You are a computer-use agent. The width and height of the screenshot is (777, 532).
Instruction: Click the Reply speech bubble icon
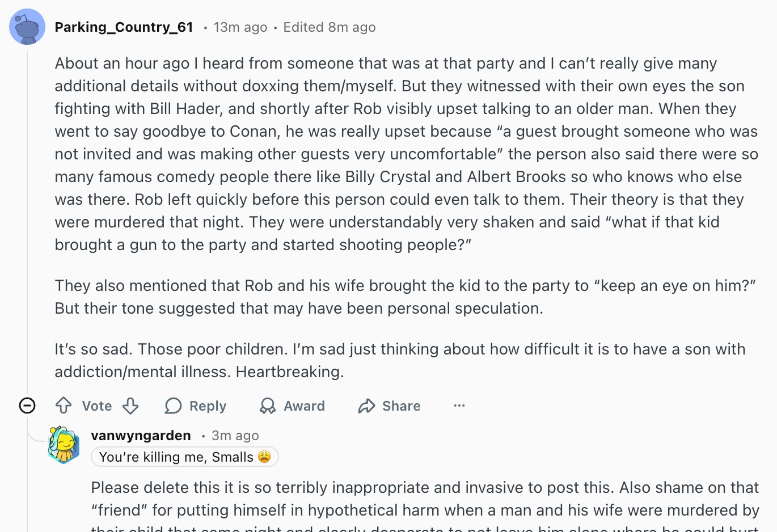[x=173, y=406]
